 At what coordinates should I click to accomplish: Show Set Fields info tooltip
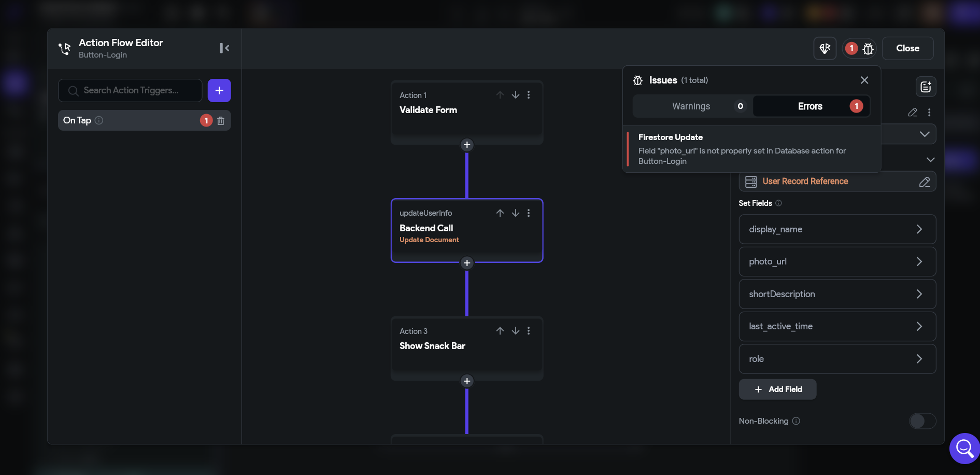click(x=778, y=203)
